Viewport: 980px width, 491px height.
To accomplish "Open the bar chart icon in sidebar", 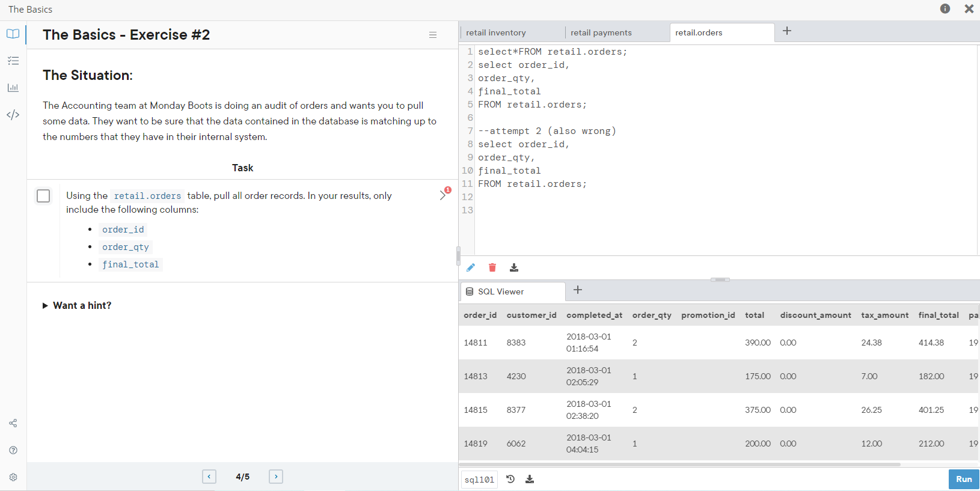I will coord(13,88).
